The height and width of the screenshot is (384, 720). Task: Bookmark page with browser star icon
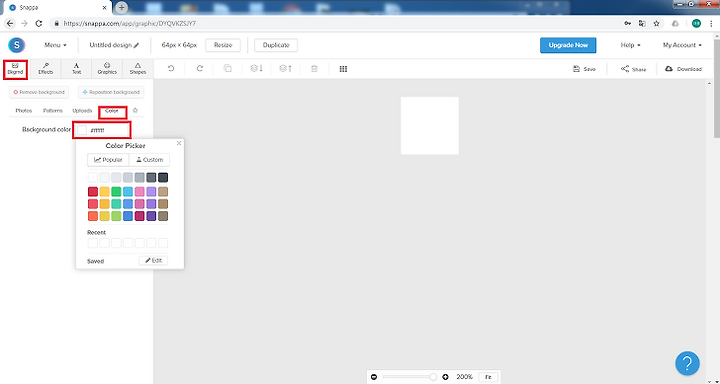(656, 23)
